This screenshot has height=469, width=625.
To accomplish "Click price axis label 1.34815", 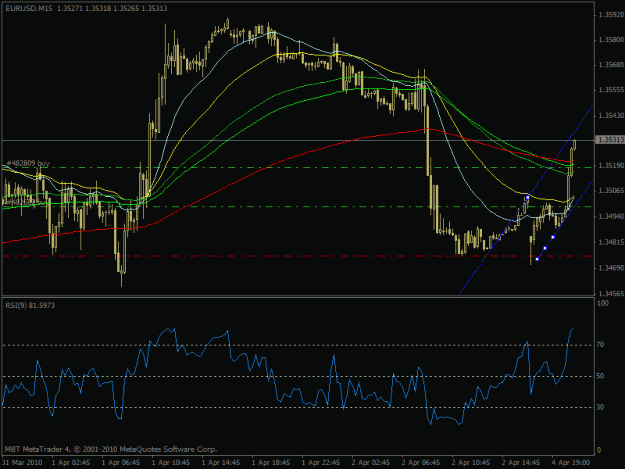I will click(611, 242).
